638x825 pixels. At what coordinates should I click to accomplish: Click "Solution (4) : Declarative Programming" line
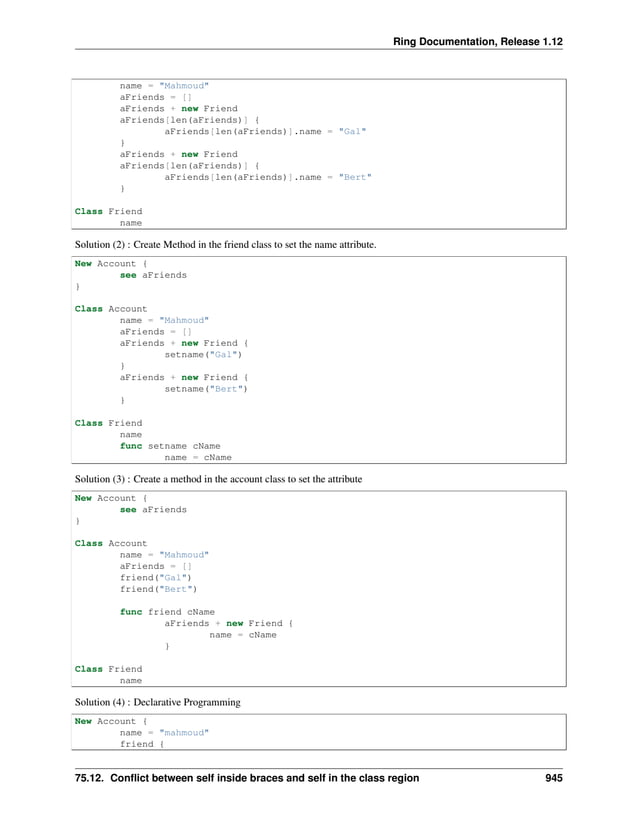tap(157, 702)
